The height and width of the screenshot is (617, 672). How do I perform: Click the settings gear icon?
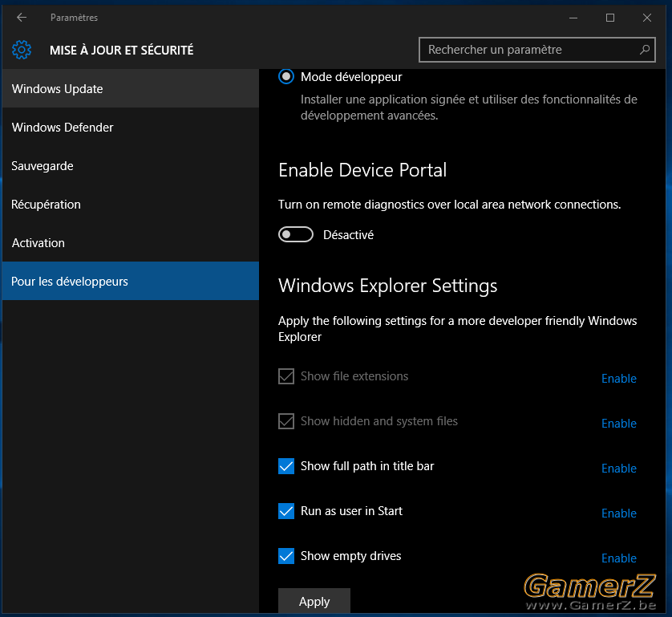(x=22, y=50)
